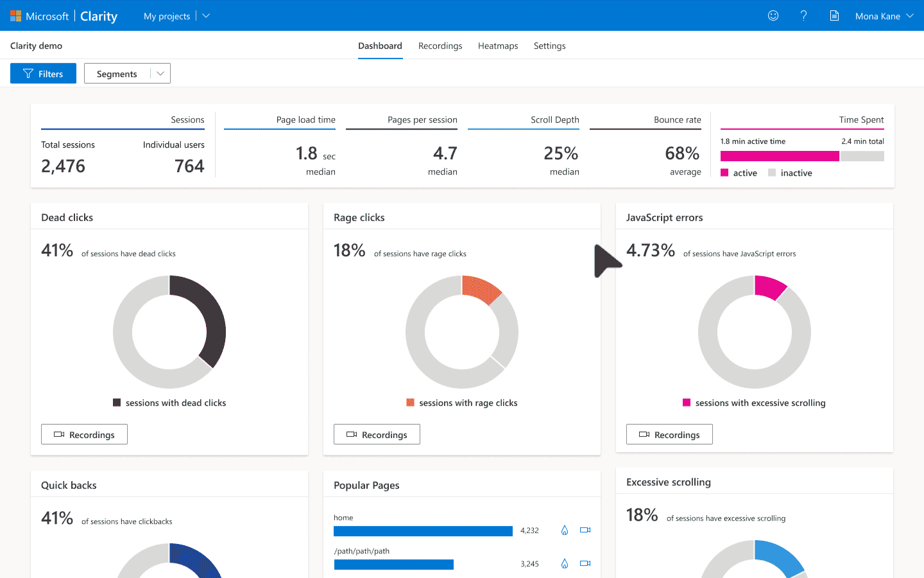Click the dark dead clicks legend swatch
Screen dimensions: 924x578
click(117, 403)
